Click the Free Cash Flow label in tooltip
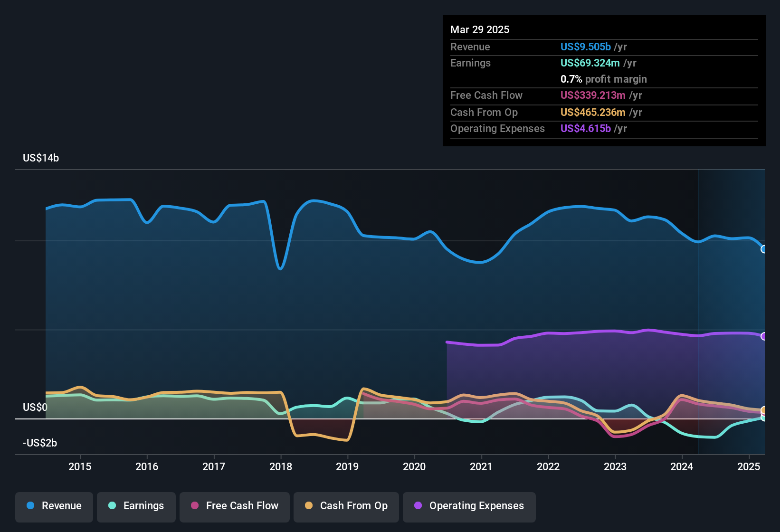780x532 pixels. [x=486, y=95]
